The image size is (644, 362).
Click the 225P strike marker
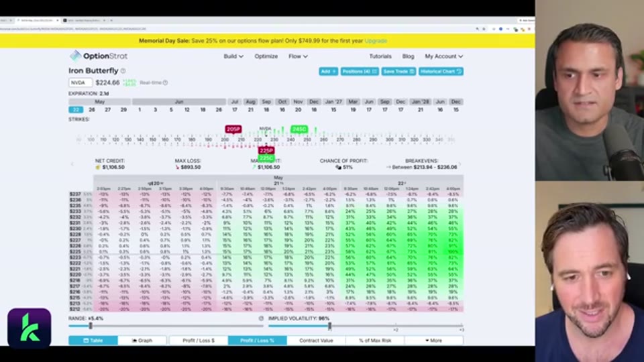pos(266,151)
